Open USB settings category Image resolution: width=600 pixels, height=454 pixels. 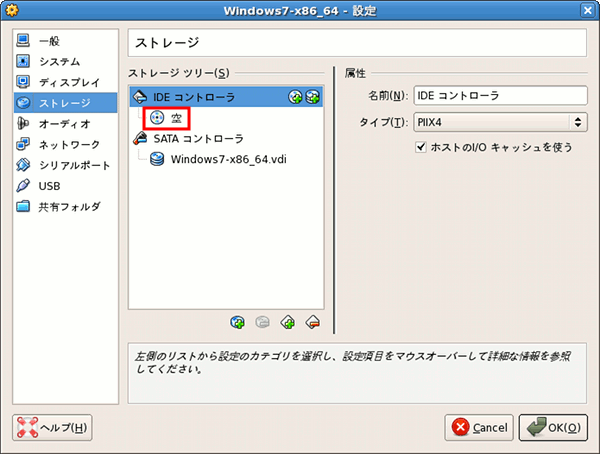[49, 186]
